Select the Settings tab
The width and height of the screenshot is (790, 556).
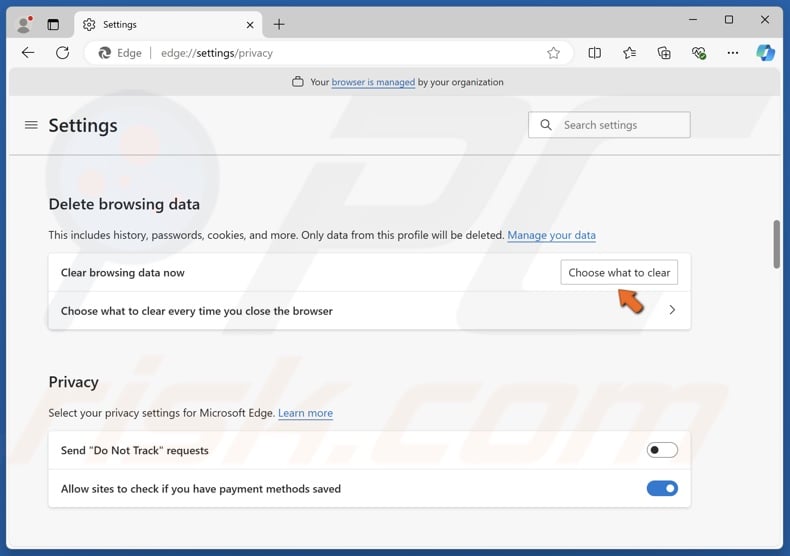168,25
